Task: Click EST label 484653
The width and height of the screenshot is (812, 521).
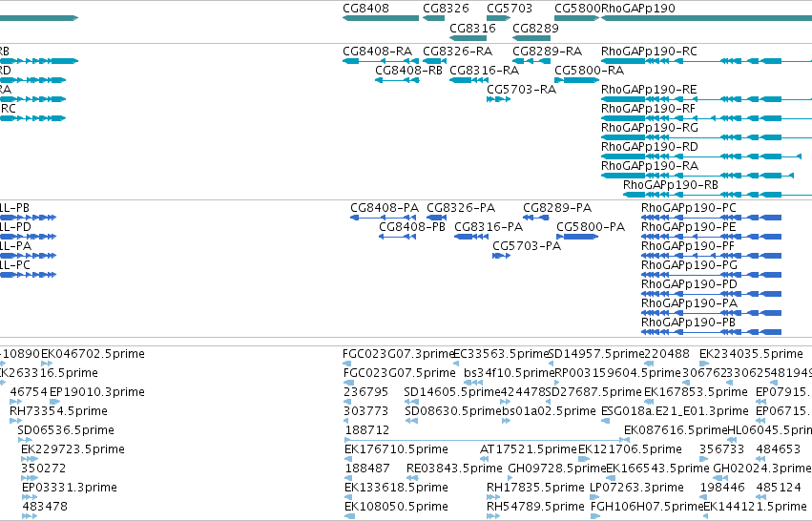Action: 779,450
